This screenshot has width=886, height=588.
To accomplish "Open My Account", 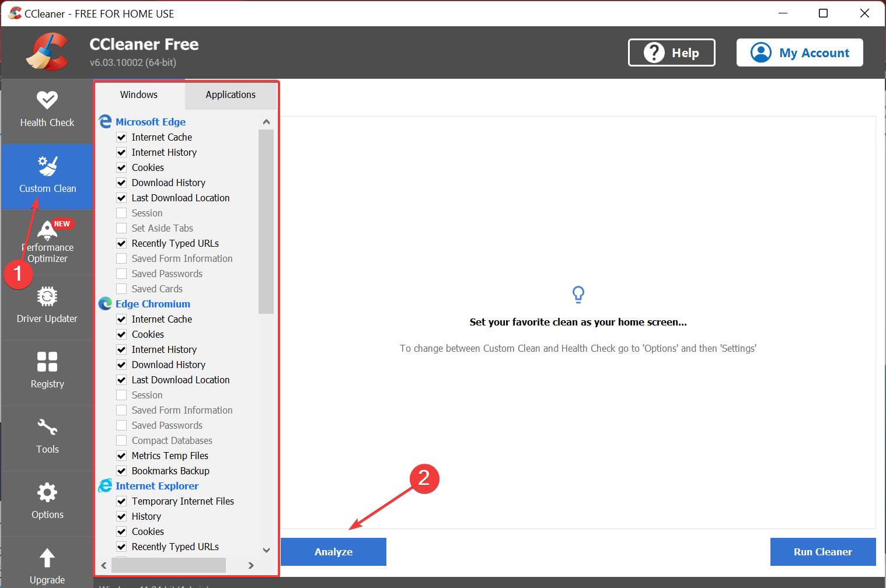I will coord(800,52).
